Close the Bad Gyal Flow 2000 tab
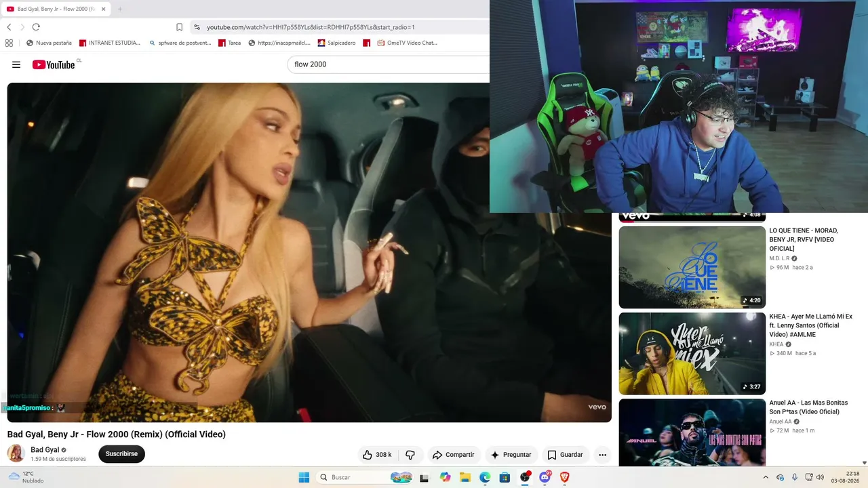Image resolution: width=868 pixels, height=488 pixels. point(103,9)
